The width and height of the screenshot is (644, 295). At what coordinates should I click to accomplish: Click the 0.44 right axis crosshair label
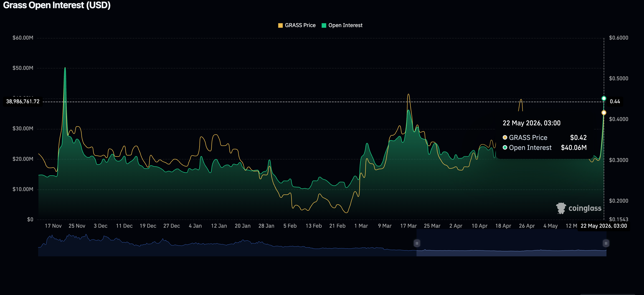[x=615, y=101]
